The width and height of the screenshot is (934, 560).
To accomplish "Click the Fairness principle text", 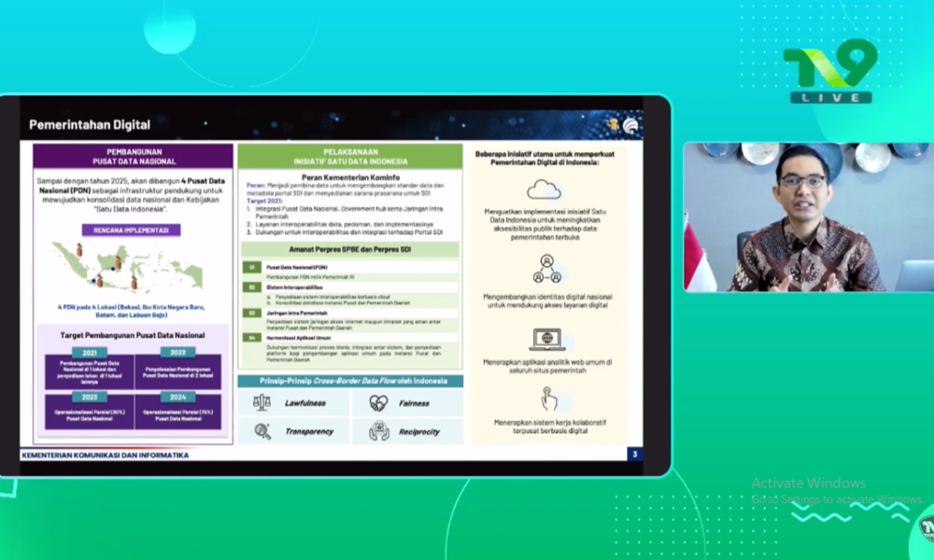I will [x=414, y=403].
